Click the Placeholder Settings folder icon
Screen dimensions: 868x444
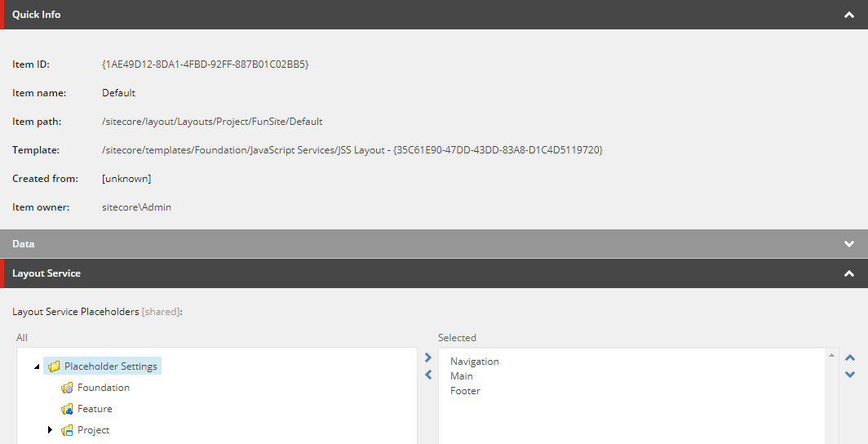pyautogui.click(x=54, y=366)
